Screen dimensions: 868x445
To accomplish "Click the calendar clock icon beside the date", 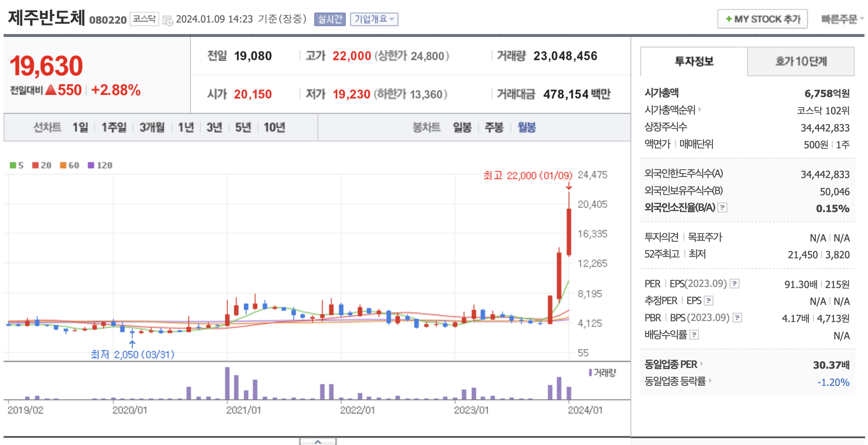I will (x=168, y=20).
